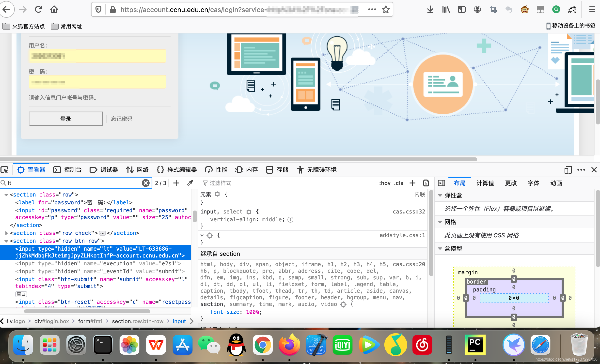
Task: Click the page horizontal scrollbar
Action: tap(239, 159)
